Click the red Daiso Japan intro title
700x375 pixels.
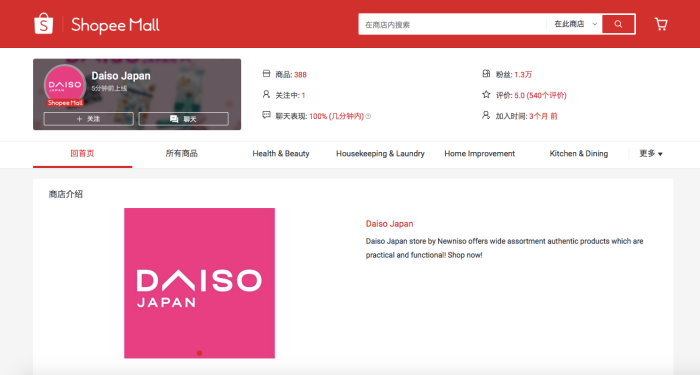pos(389,224)
